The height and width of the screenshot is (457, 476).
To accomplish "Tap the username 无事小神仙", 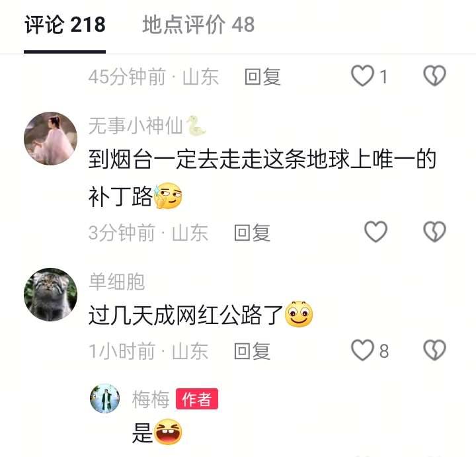I will 136,126.
